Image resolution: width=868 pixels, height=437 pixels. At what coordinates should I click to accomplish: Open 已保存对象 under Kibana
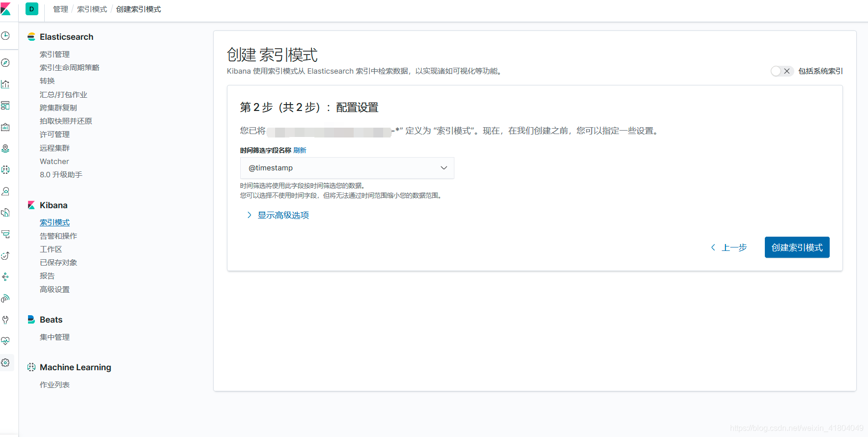(x=58, y=262)
